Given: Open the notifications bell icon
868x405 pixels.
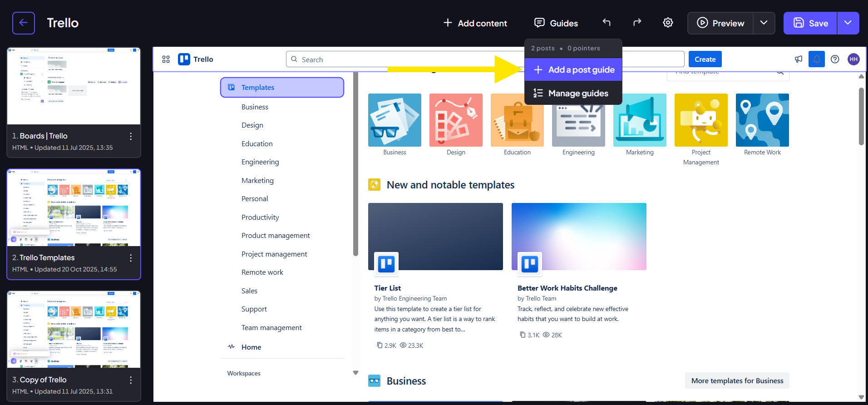Looking at the screenshot, I should pyautogui.click(x=817, y=59).
